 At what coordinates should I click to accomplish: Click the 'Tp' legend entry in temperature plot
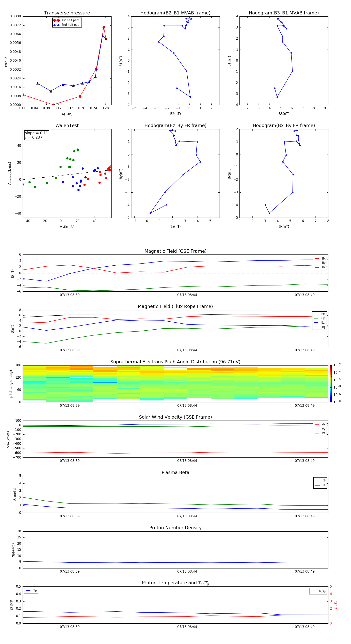point(31,591)
